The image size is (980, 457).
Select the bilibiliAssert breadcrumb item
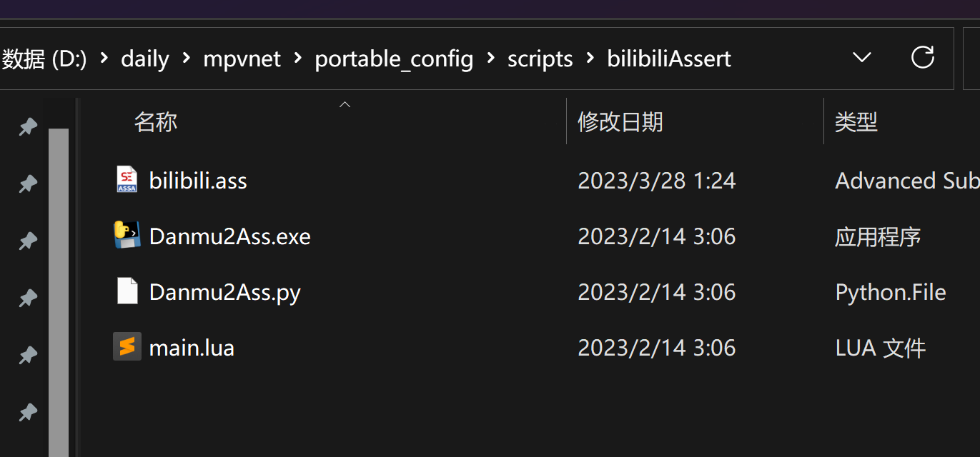[669, 59]
